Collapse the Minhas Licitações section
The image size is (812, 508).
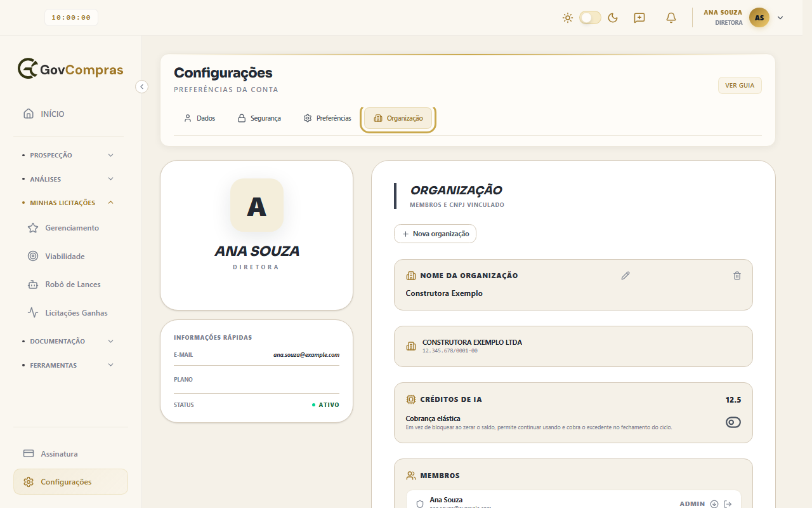(x=69, y=203)
